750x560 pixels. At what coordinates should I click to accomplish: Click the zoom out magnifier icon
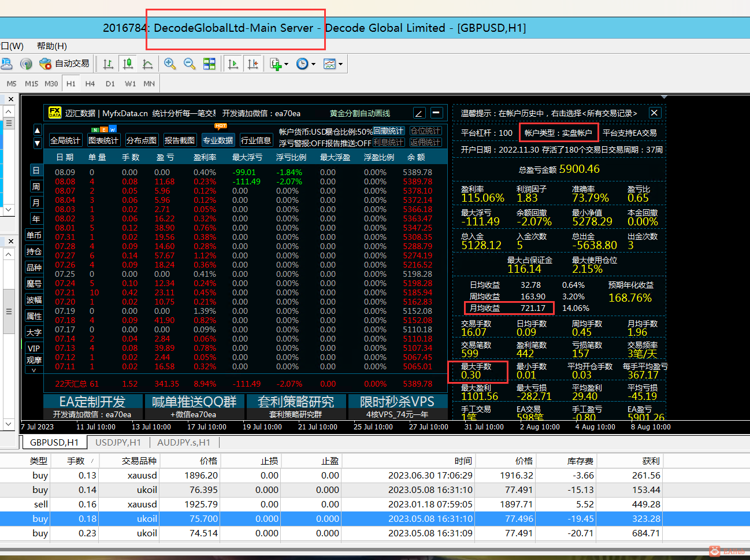point(190,64)
